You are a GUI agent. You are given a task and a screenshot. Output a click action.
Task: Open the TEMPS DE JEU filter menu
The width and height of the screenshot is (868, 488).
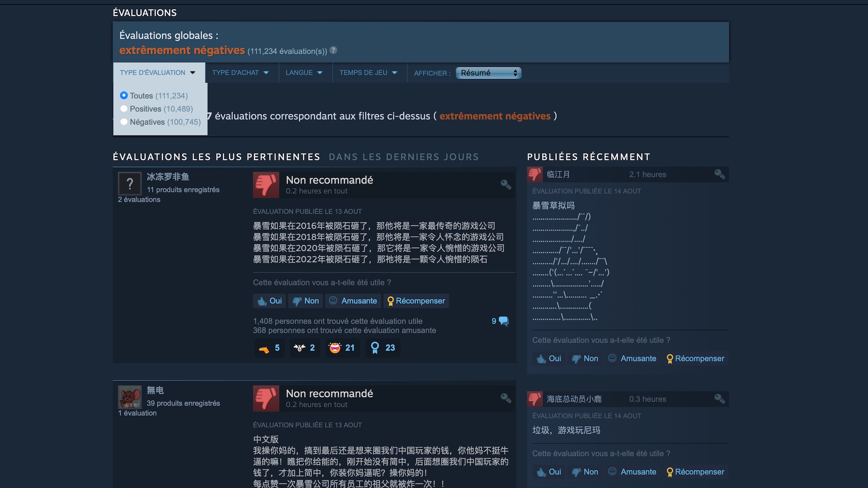point(368,73)
